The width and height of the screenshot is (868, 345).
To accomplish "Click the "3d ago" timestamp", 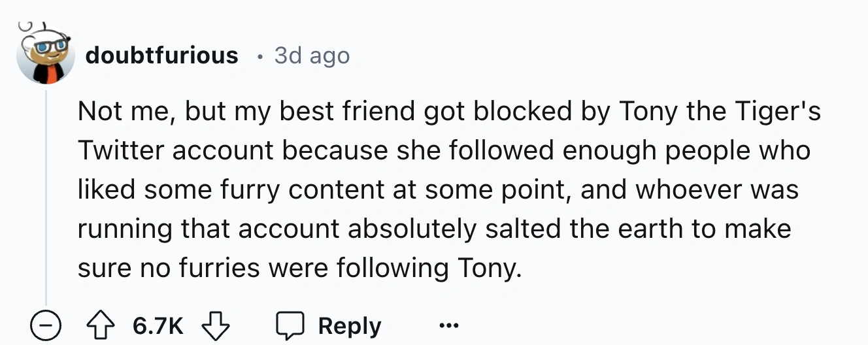I will [312, 56].
